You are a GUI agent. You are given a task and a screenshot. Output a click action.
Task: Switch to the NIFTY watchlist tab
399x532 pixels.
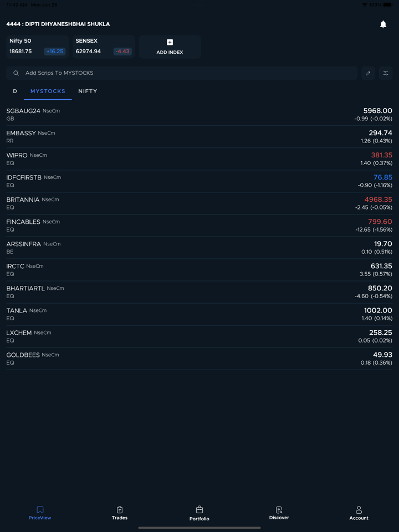(88, 91)
